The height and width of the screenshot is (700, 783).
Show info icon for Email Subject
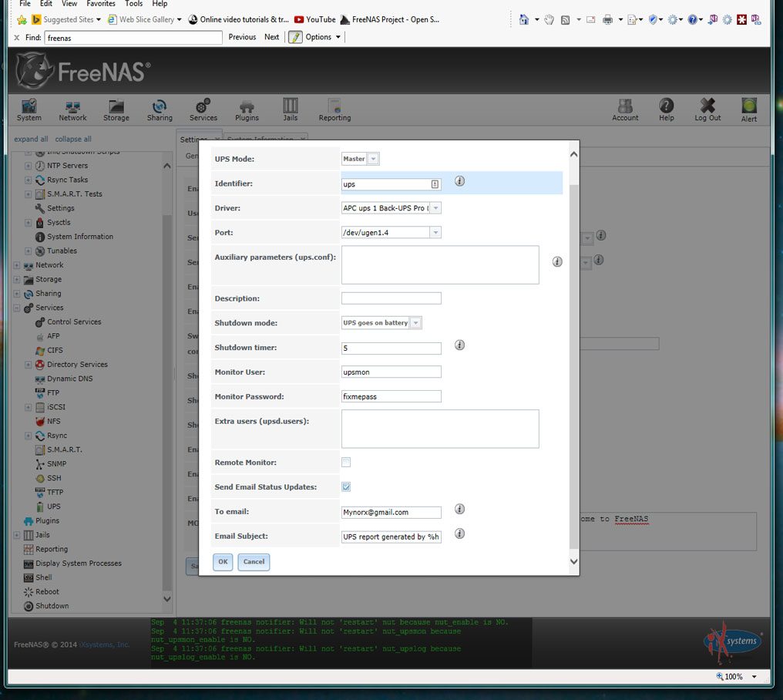pos(459,533)
